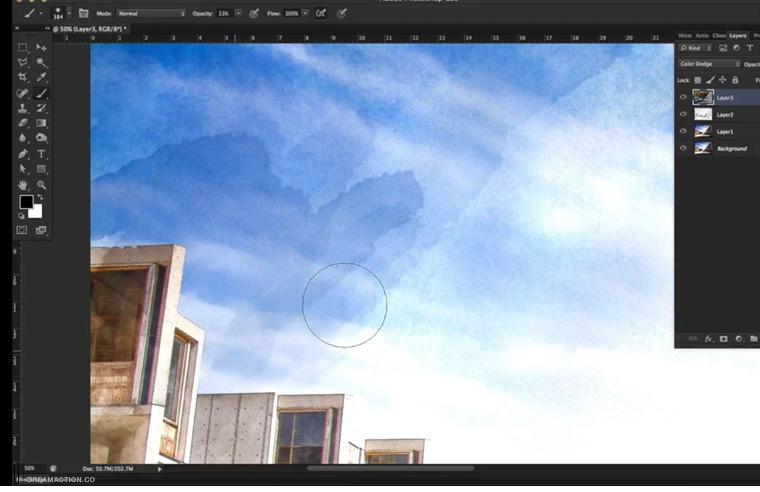
Task: Switch to the Layers tab
Action: point(738,35)
